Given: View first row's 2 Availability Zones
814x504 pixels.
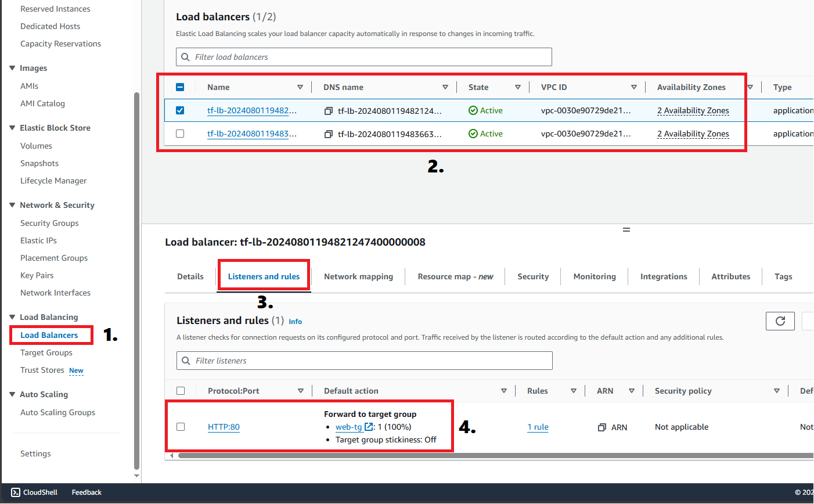Looking at the screenshot, I should (693, 110).
